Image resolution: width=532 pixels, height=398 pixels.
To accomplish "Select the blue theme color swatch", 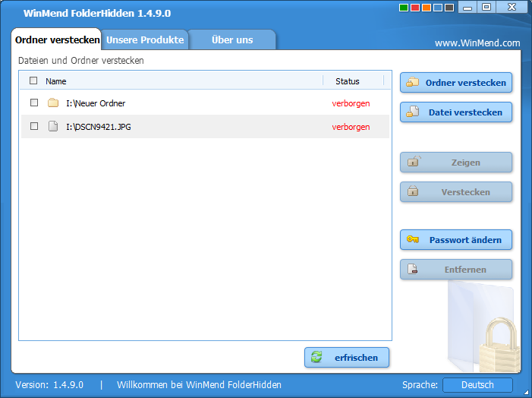I will [438, 8].
